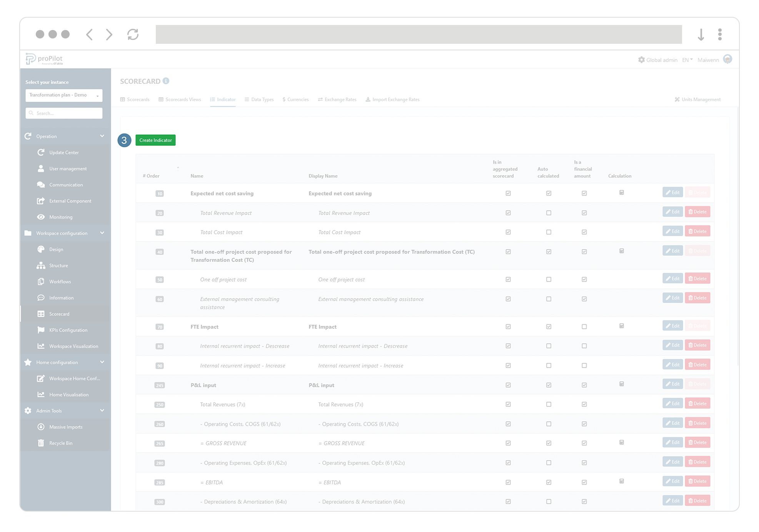
Task: Uncheck 'Is in aggregated scorecard' for Expected net cost saving
Action: tap(508, 193)
